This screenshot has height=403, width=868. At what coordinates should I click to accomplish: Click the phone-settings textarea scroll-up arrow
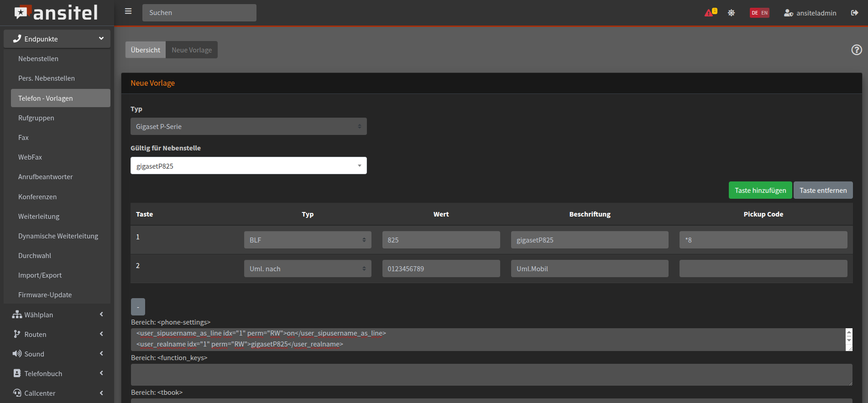pos(848,333)
